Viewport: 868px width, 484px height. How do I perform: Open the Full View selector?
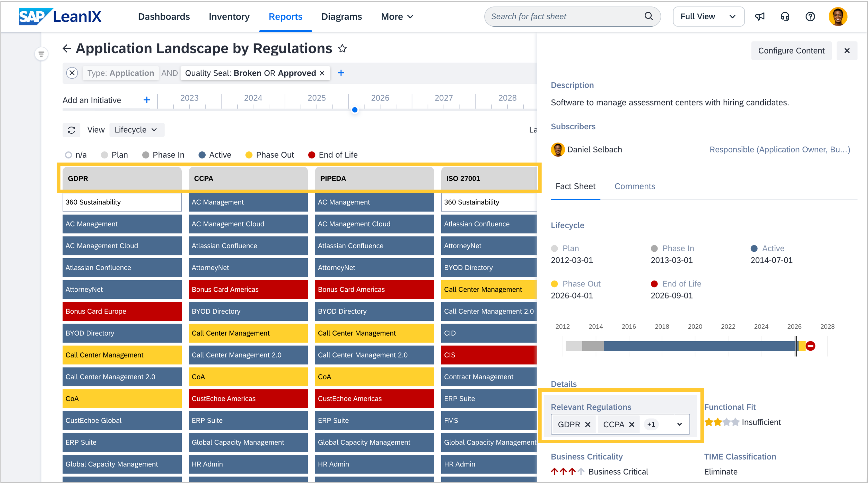[708, 16]
